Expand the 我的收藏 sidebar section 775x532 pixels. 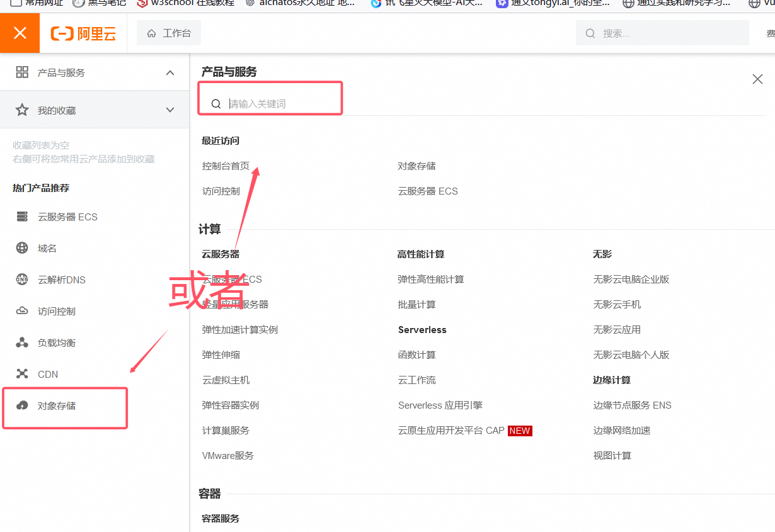170,110
